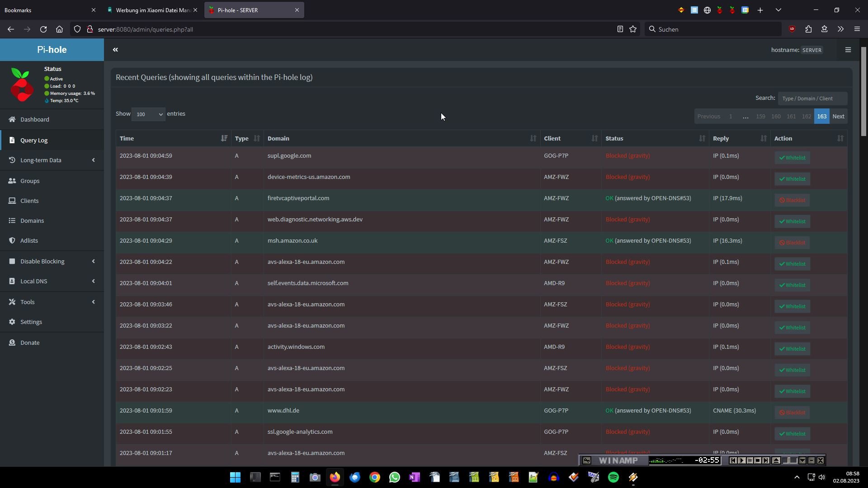Open Dashboard in the sidebar
The height and width of the screenshot is (488, 868).
(35, 120)
